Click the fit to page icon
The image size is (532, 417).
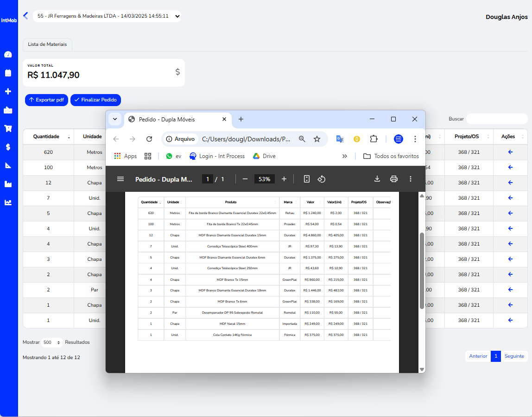(x=306, y=179)
